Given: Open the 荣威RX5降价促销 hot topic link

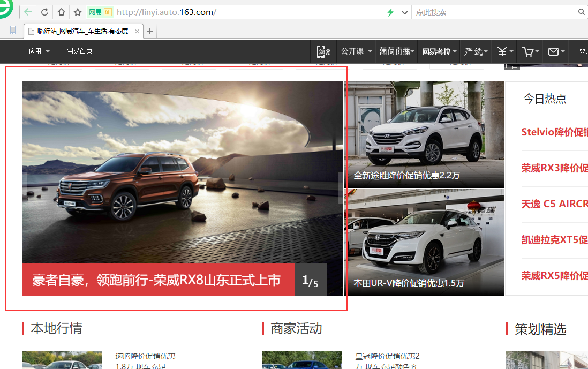Looking at the screenshot, I should [555, 276].
